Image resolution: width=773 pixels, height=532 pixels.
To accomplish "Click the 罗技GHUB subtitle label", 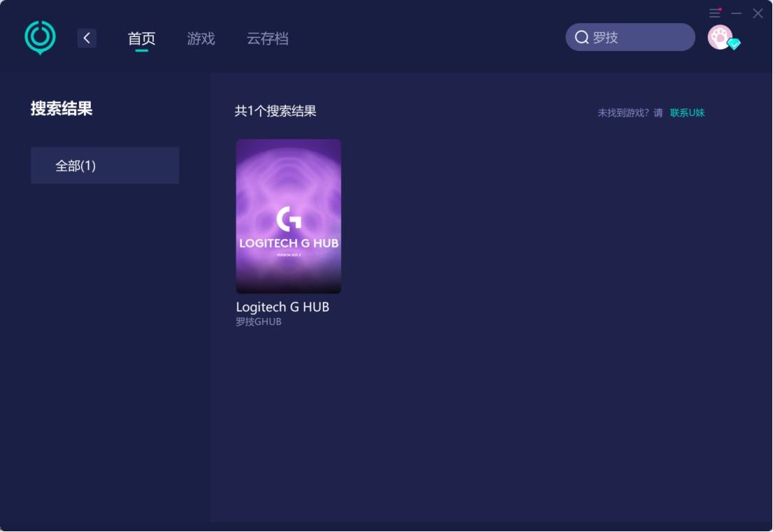I will [x=259, y=322].
